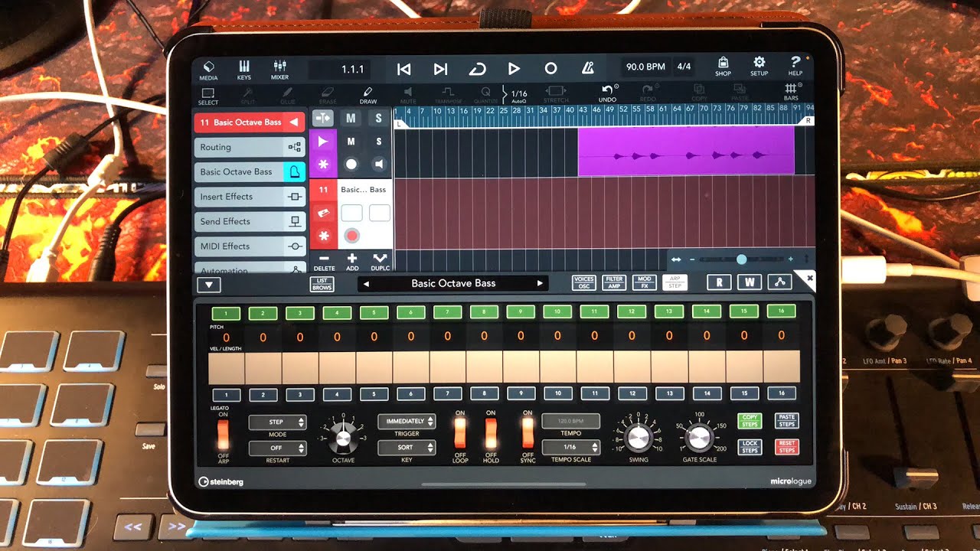Solo all tracks with the global S

[378, 118]
